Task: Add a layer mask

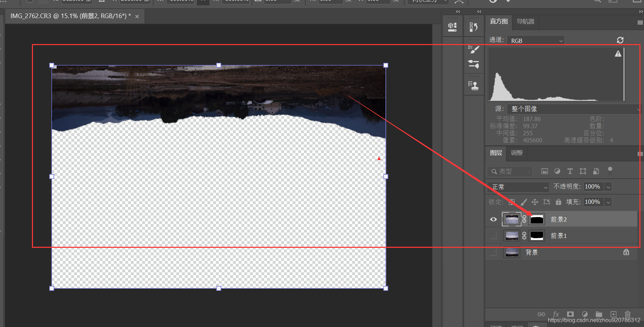Action: pyautogui.click(x=570, y=314)
